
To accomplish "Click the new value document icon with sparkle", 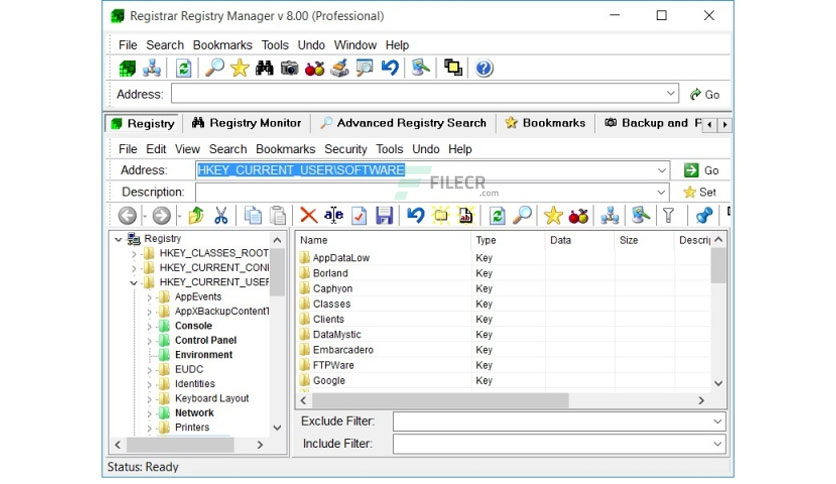I will [465, 216].
